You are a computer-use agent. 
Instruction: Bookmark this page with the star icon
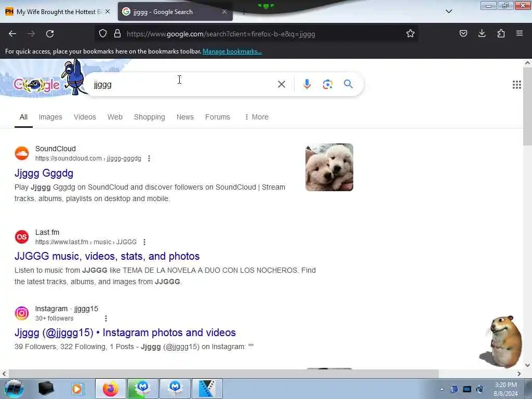(x=410, y=33)
